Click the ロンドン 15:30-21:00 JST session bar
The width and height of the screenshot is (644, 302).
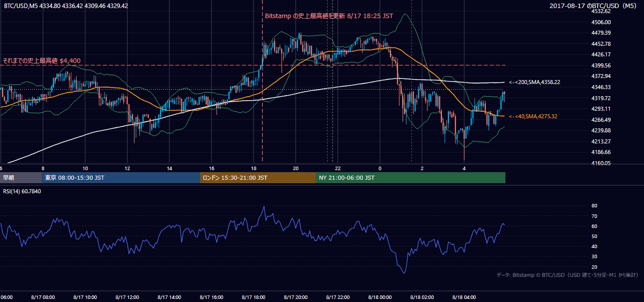(x=258, y=178)
